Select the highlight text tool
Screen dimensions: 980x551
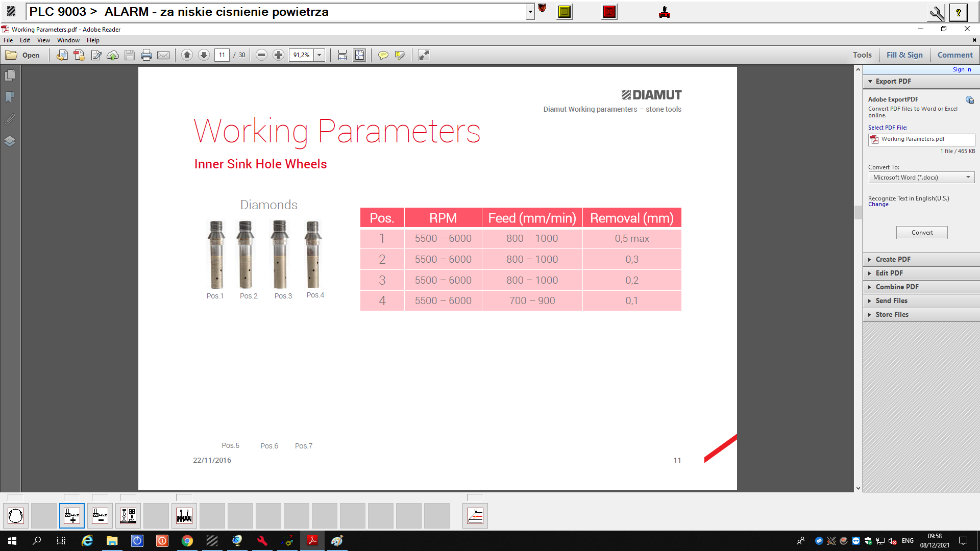click(x=400, y=55)
